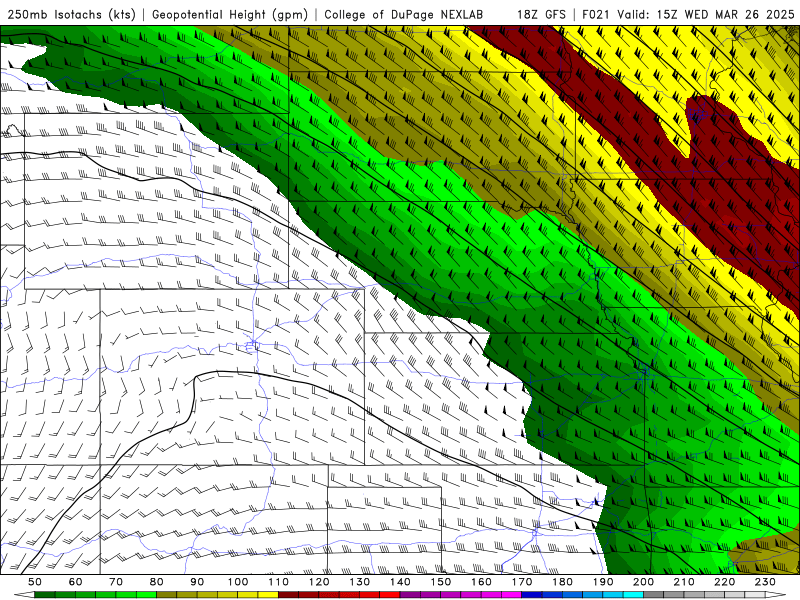Click the '250mb Isotachs (kts)' title text
The width and height of the screenshot is (800, 600).
tap(71, 15)
